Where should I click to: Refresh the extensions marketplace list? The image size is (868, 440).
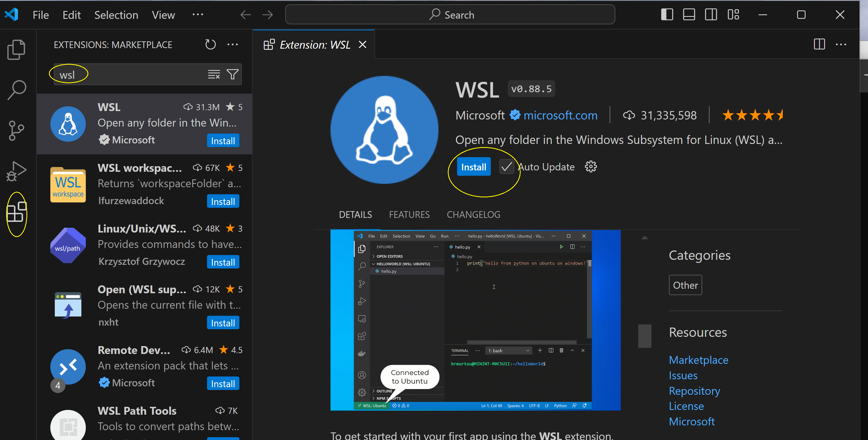click(210, 44)
